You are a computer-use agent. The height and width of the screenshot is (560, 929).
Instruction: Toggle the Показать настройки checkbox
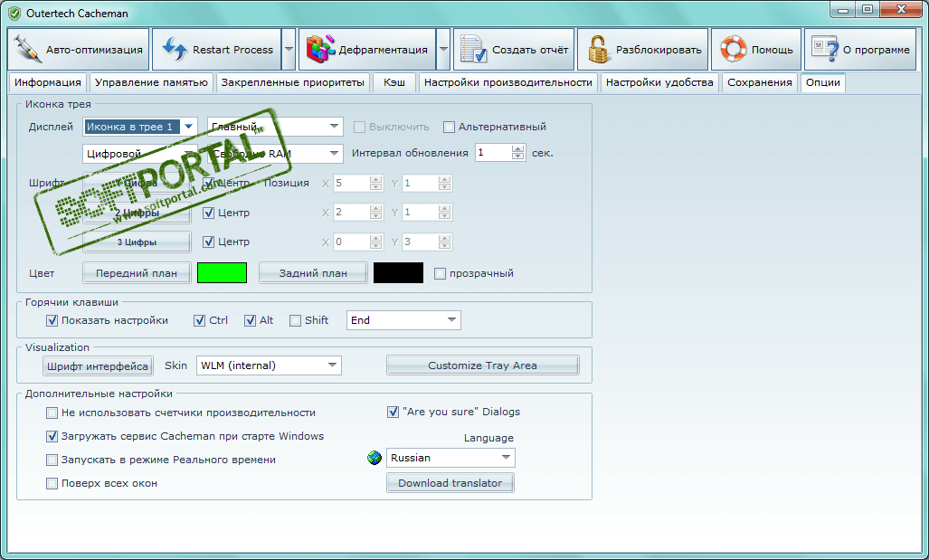(52, 320)
